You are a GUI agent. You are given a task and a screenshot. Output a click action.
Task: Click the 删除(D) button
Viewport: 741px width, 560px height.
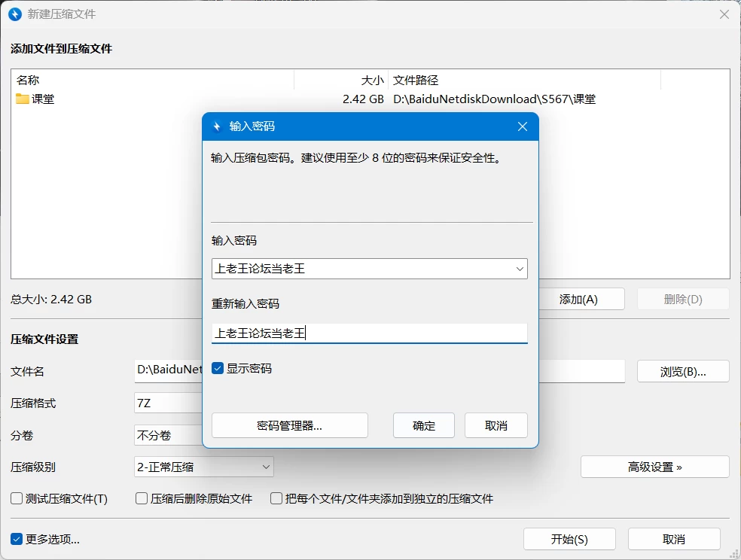(683, 299)
